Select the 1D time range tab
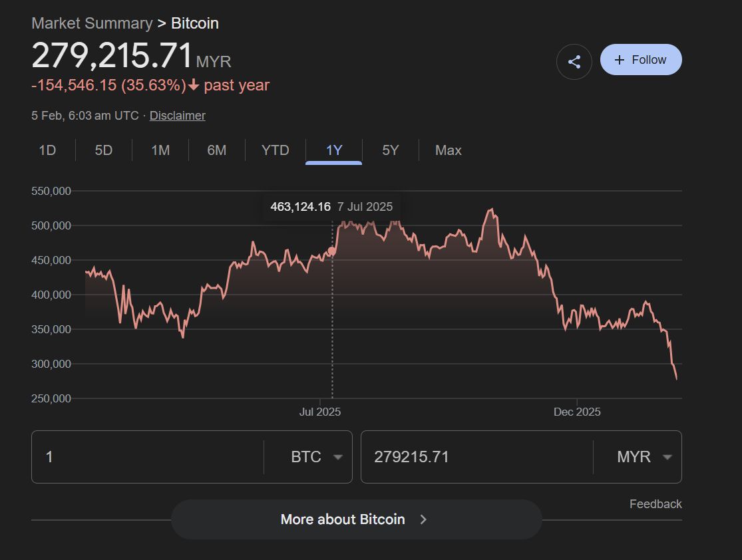The image size is (742, 560). click(47, 150)
